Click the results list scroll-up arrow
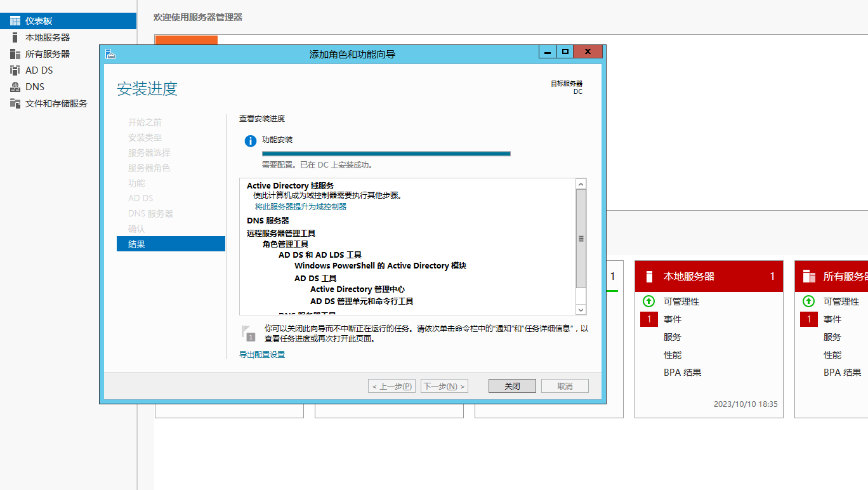The image size is (868, 490). point(581,184)
